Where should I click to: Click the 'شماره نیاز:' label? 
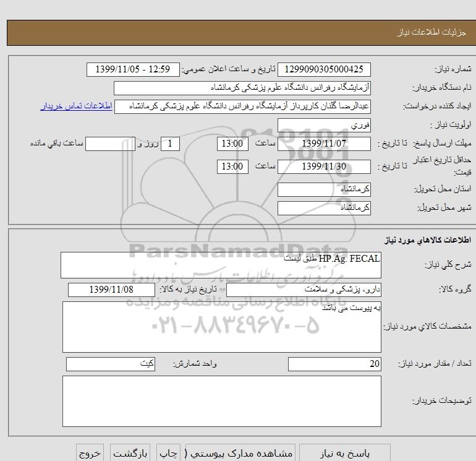click(453, 69)
